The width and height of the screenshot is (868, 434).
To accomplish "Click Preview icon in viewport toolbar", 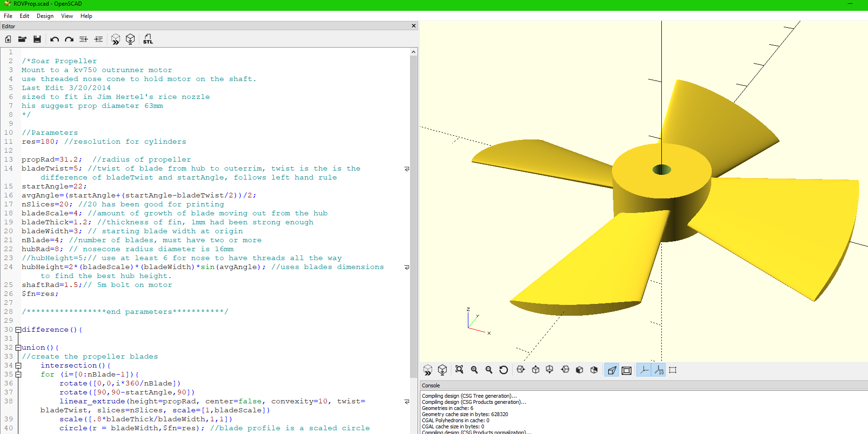I will click(x=428, y=370).
